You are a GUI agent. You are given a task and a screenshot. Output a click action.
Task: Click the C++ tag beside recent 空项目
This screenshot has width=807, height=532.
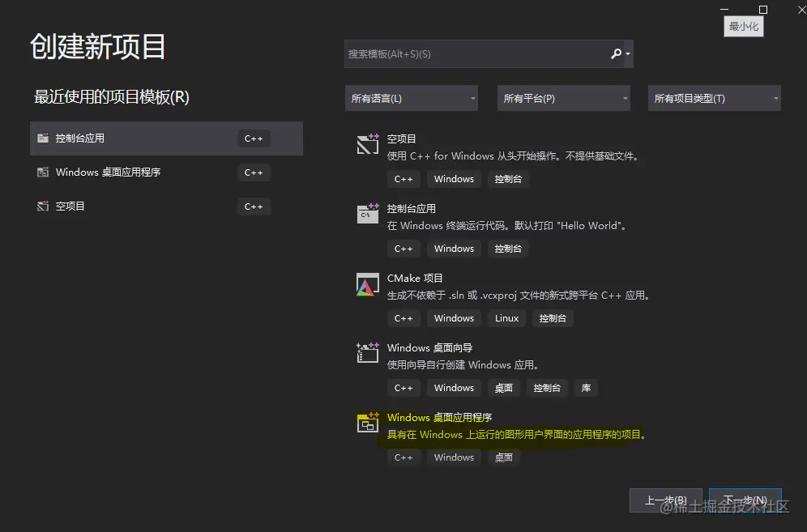coord(254,206)
